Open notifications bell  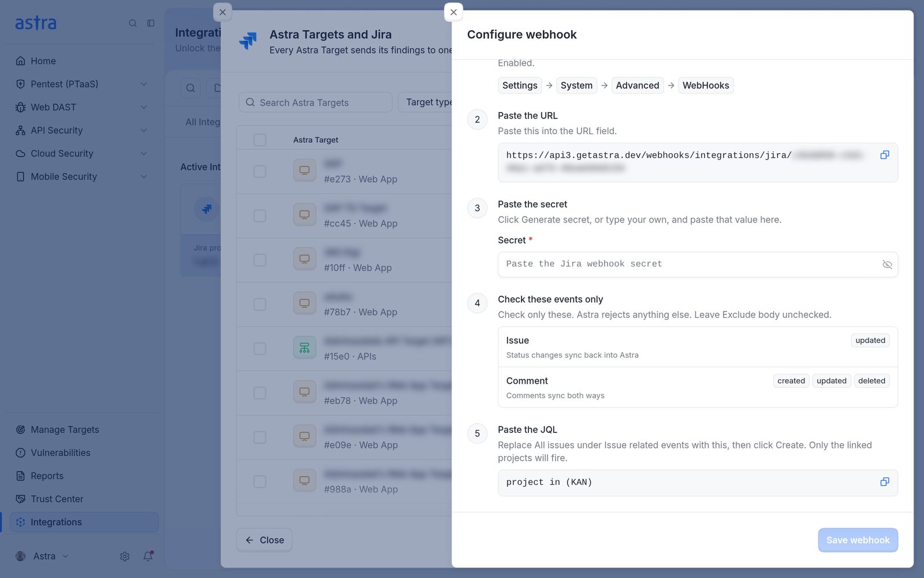tap(148, 556)
